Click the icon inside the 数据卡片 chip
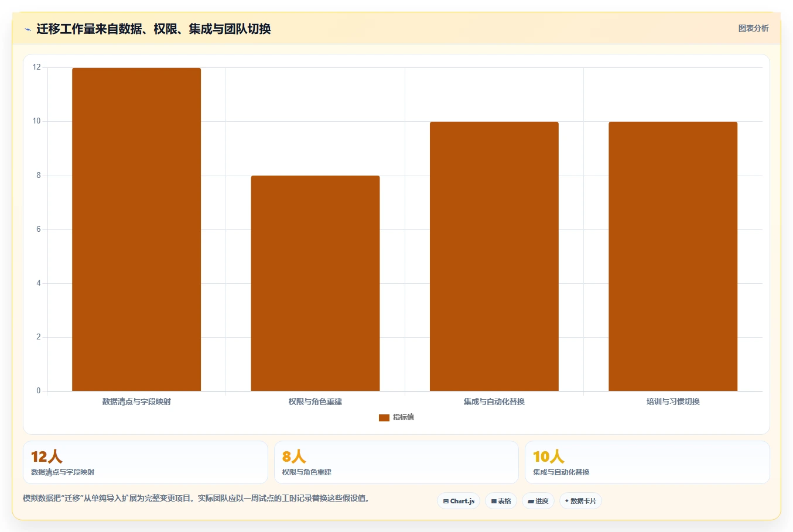793x532 pixels. coord(566,501)
